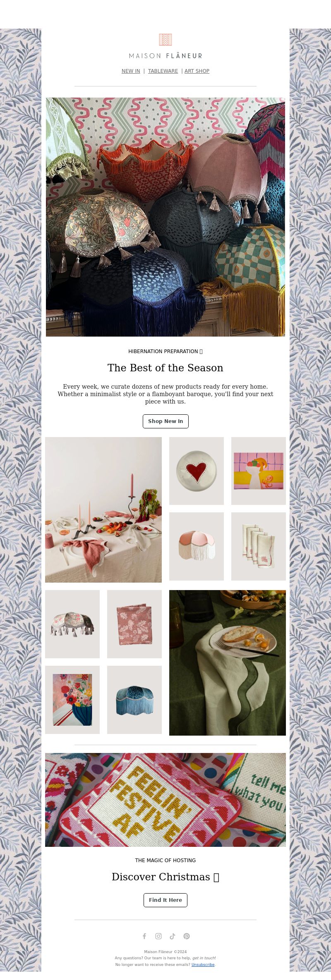Click the Unsubscribe link
The image size is (331, 980).
point(203,965)
